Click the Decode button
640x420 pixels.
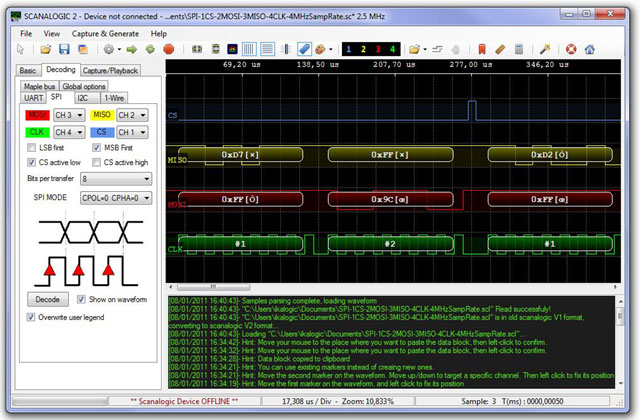(x=48, y=300)
